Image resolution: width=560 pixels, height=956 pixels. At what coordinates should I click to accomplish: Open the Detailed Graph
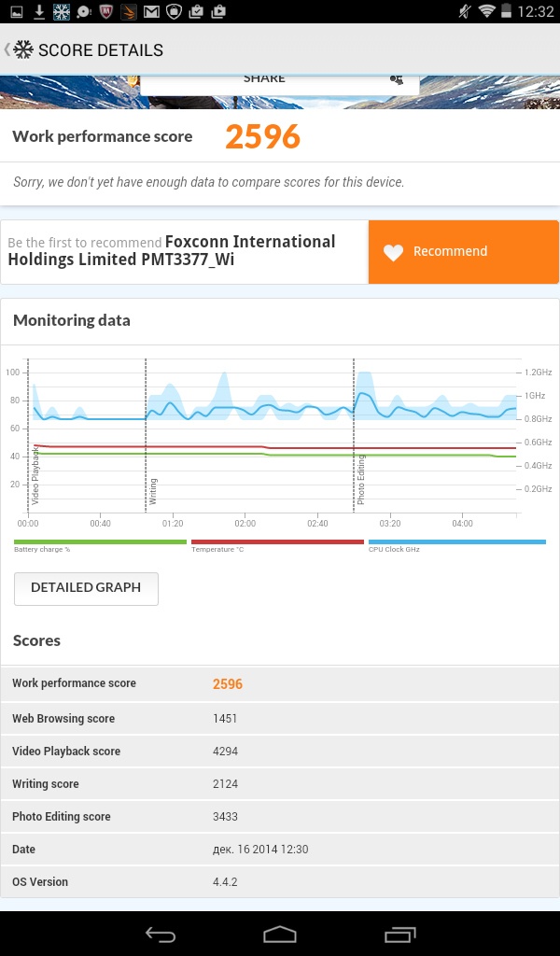click(86, 588)
